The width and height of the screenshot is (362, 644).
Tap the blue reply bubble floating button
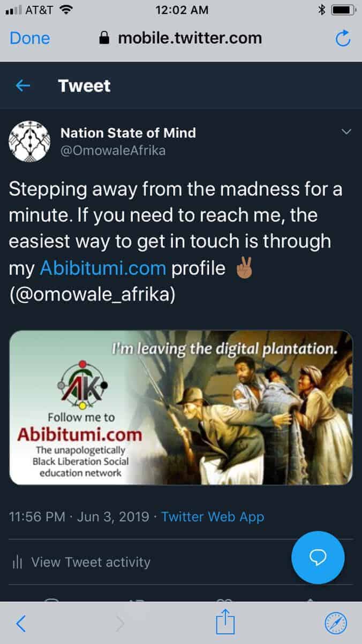coord(318,557)
